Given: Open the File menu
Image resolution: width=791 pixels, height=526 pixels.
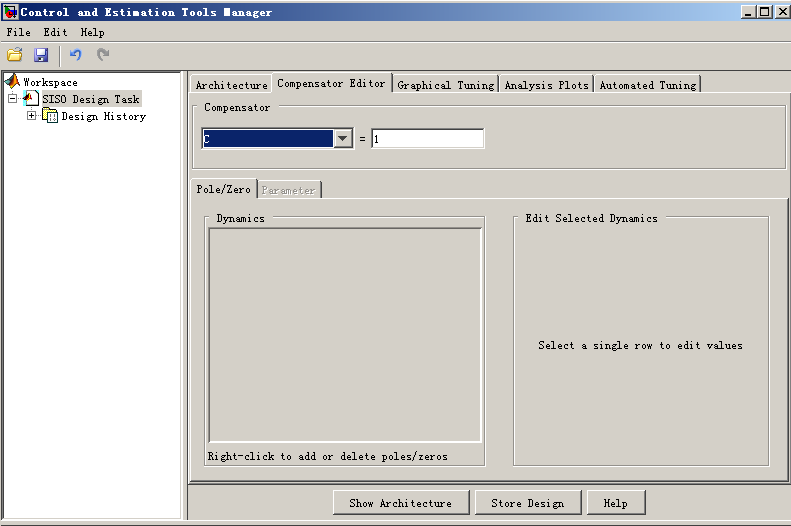Looking at the screenshot, I should 19,32.
